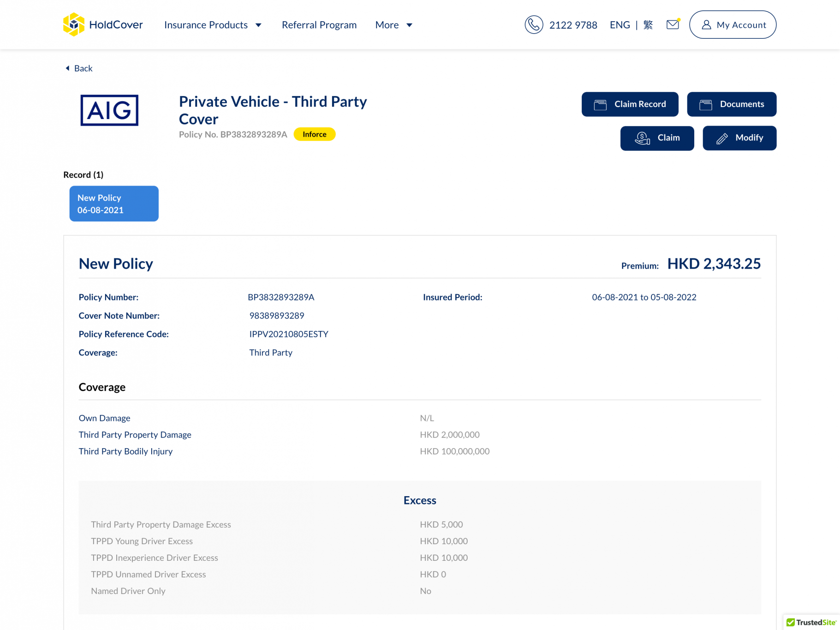Click the TrustedSite badge
840x630 pixels.
[x=811, y=622]
